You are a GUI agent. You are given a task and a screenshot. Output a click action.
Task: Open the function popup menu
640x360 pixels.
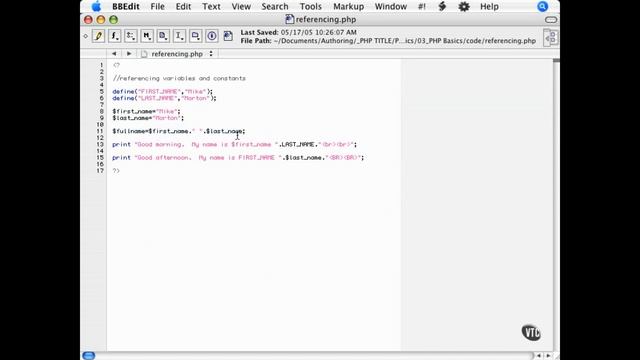pyautogui.click(x=115, y=36)
